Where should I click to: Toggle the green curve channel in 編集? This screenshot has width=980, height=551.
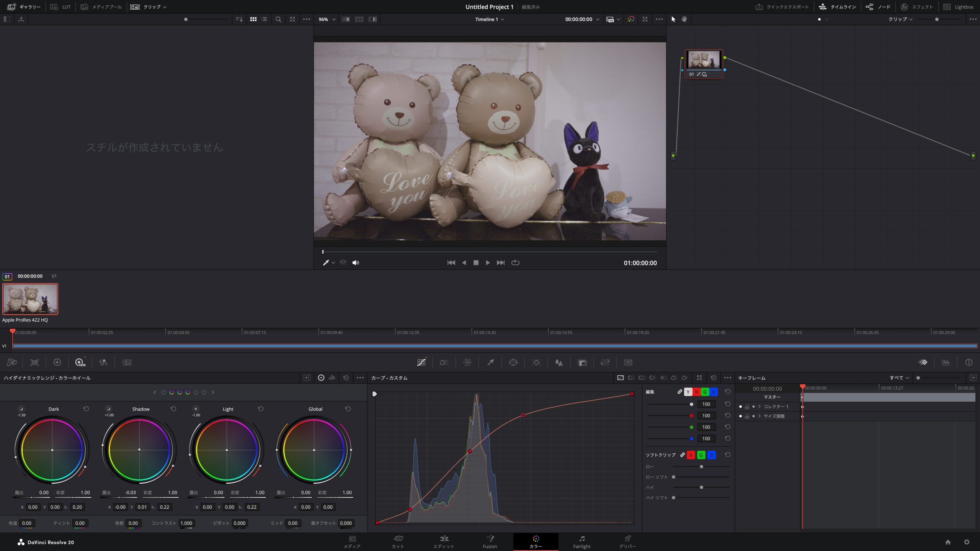point(705,392)
